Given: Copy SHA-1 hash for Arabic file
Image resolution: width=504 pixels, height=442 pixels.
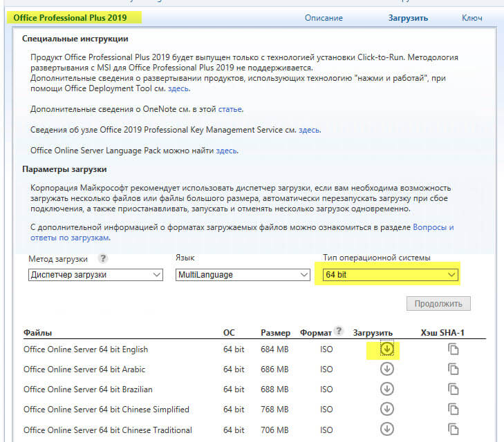Looking at the screenshot, I should 454,369.
